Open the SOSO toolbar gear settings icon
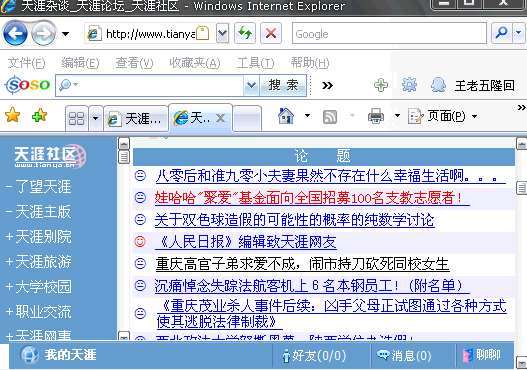 coord(409,85)
